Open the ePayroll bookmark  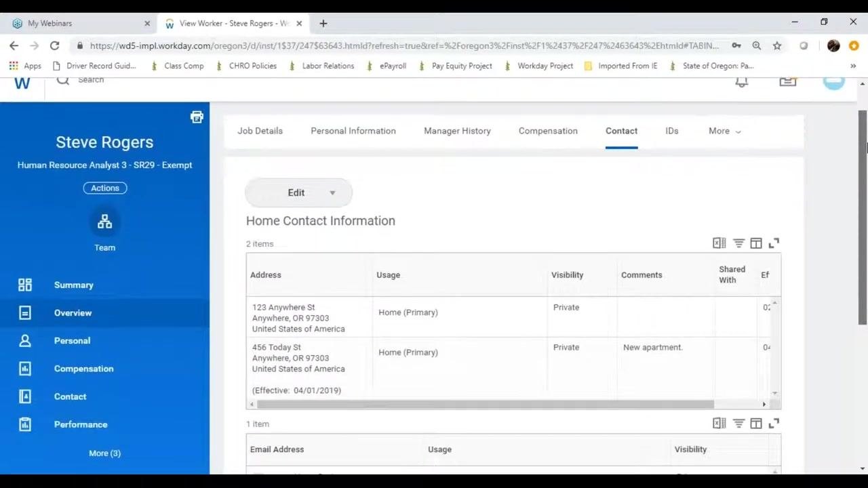386,66
